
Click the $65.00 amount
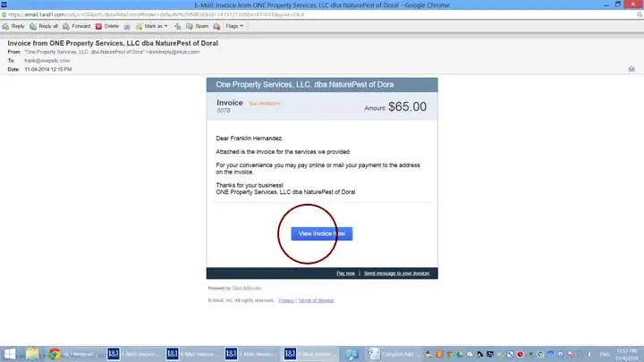407,106
